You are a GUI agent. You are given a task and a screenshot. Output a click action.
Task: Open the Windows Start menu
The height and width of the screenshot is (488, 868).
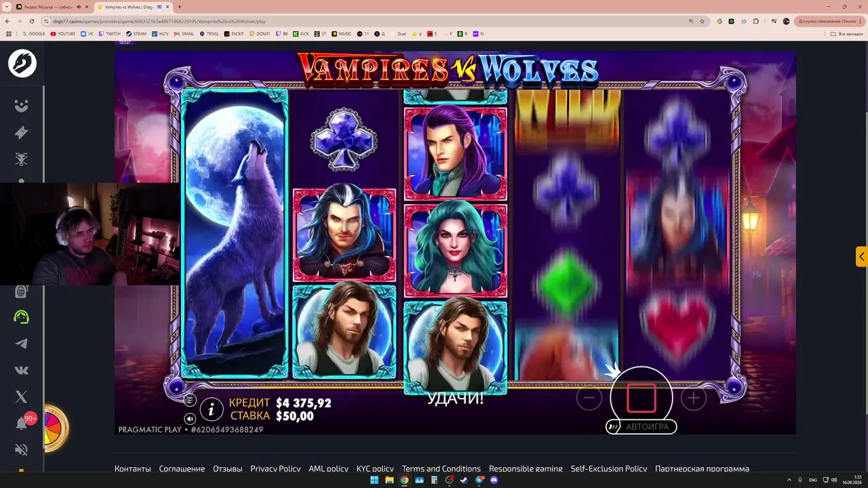[374, 480]
